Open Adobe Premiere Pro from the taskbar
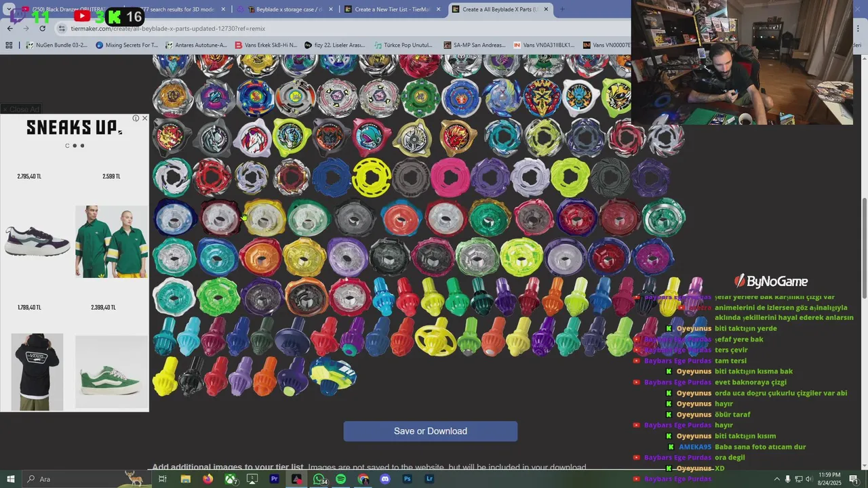 pos(275,479)
